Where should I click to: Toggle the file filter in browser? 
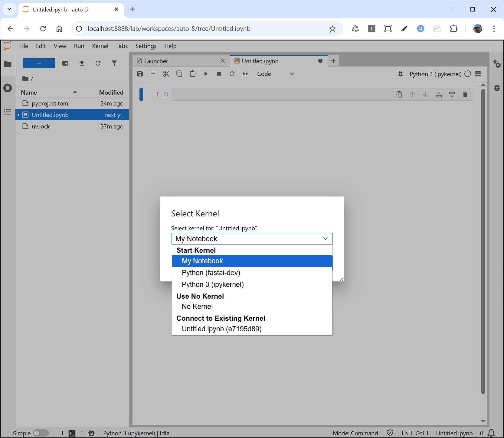114,63
